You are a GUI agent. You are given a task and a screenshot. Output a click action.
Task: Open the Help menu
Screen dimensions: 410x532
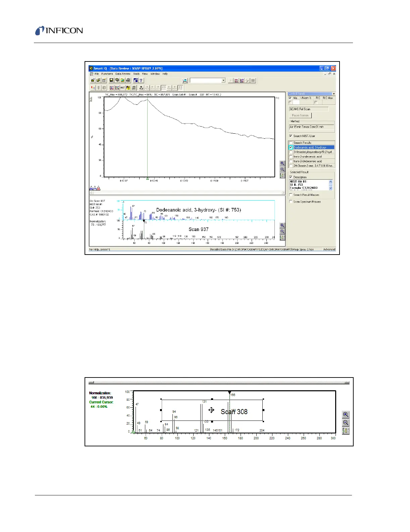tap(165, 74)
